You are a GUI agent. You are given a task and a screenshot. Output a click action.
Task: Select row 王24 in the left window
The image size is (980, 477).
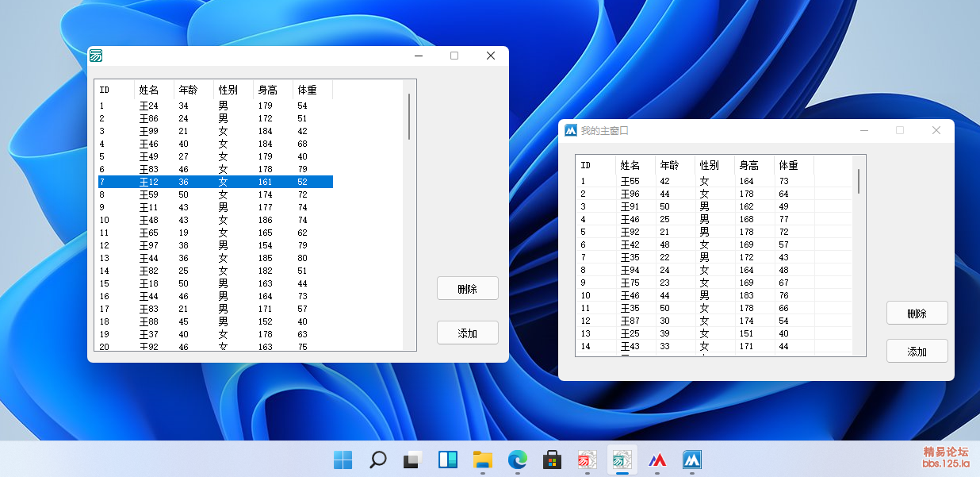pyautogui.click(x=214, y=106)
